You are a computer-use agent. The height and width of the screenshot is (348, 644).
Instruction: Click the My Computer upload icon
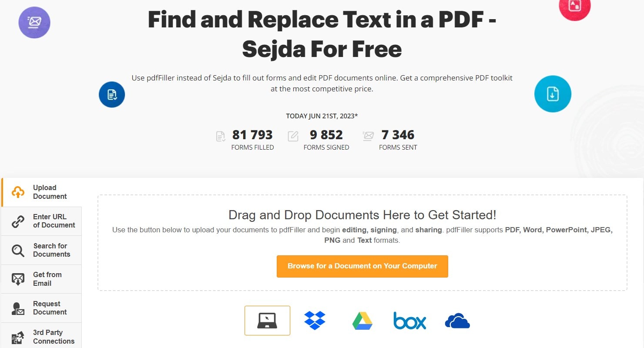(x=267, y=320)
